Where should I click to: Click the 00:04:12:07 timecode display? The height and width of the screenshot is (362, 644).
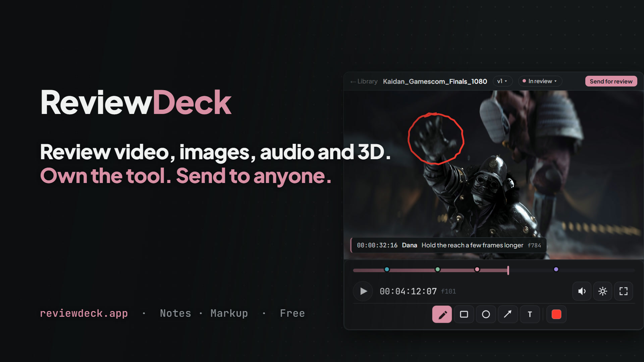tap(408, 291)
